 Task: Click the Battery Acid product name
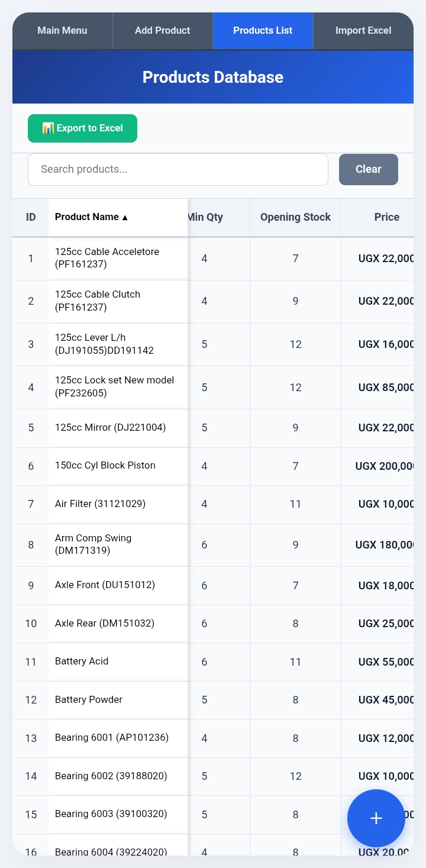[x=82, y=662]
